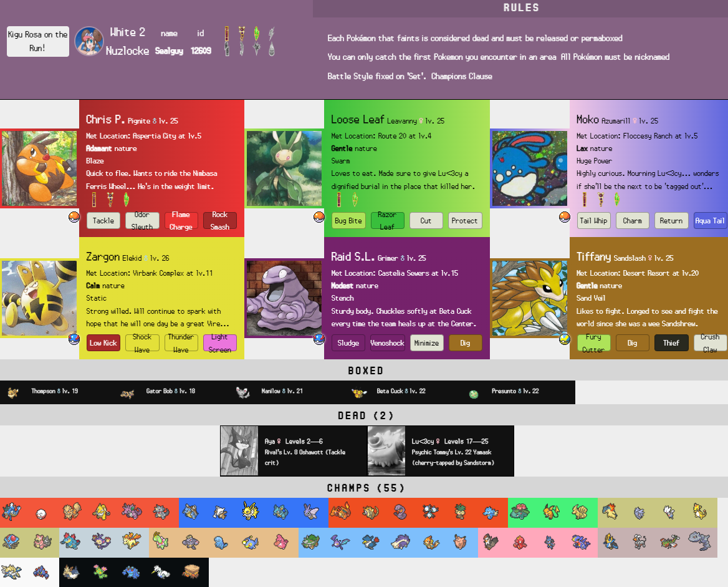The image size is (728, 587).
Task: Click the Feraligatr sprite in Champs
Action: 70,541
